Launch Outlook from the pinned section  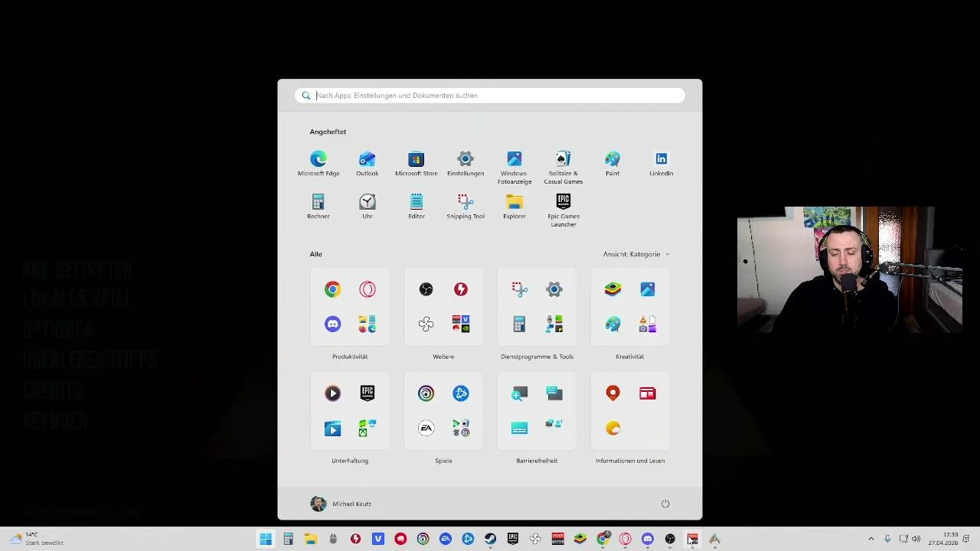click(x=367, y=164)
